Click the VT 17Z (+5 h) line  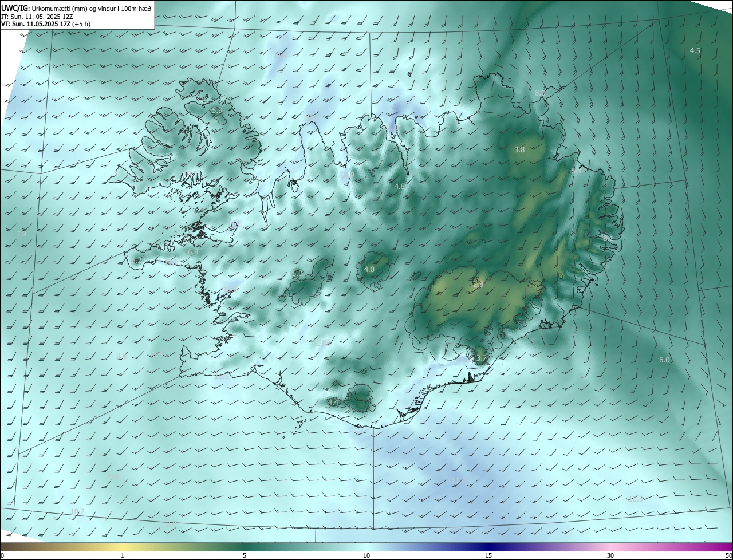point(46,25)
